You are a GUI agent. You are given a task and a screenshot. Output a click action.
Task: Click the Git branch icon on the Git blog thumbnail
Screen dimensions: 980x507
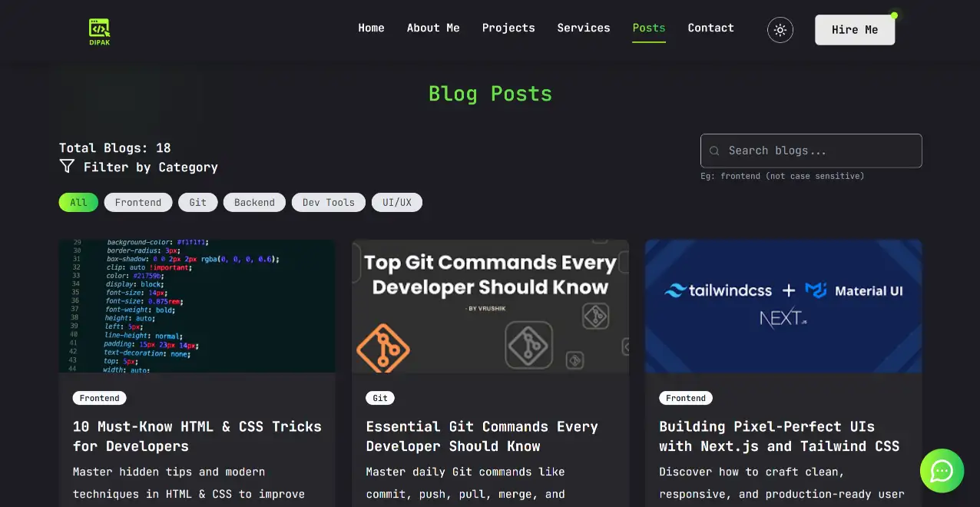coord(382,347)
